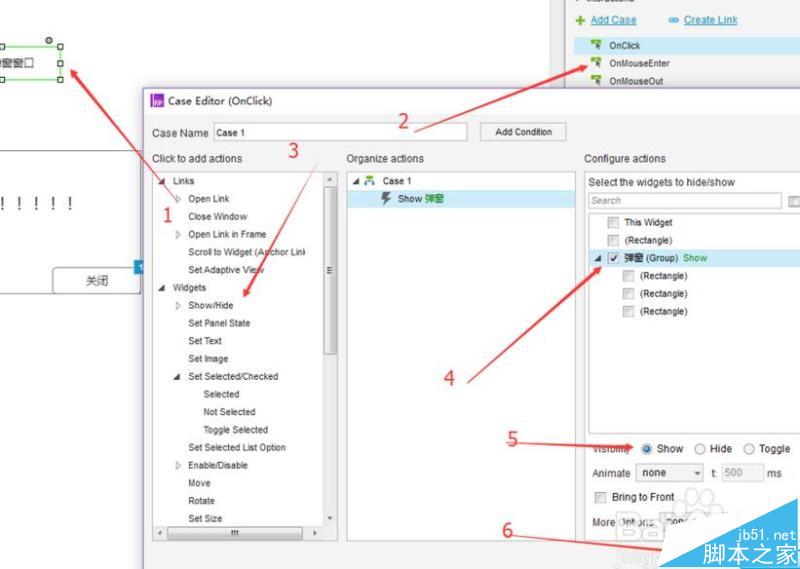The width and height of the screenshot is (800, 569).
Task: Check the This Widget checkbox
Action: (x=613, y=222)
